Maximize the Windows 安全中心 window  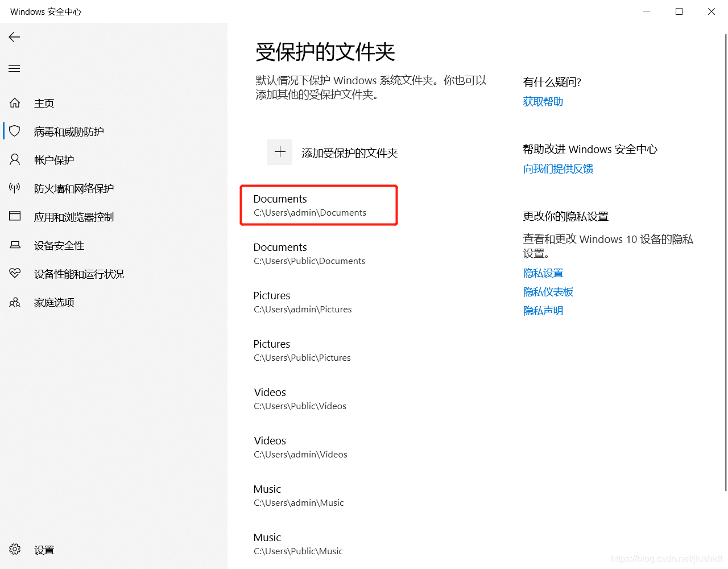pyautogui.click(x=679, y=11)
